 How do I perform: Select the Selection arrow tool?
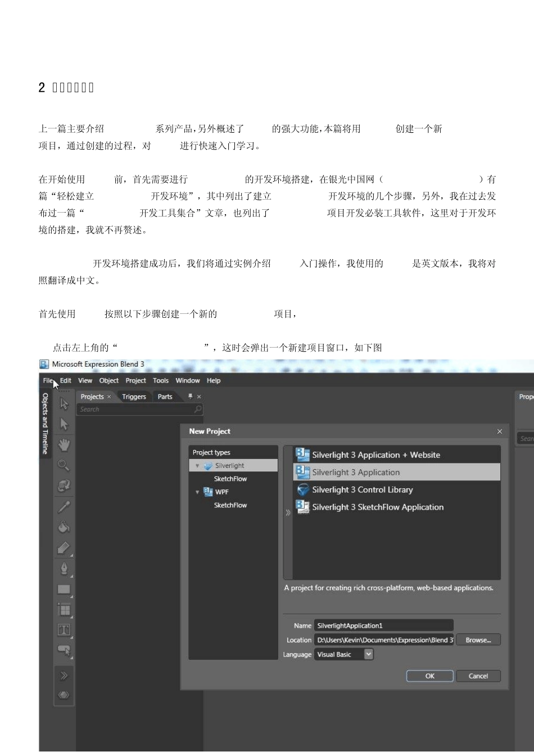(64, 403)
